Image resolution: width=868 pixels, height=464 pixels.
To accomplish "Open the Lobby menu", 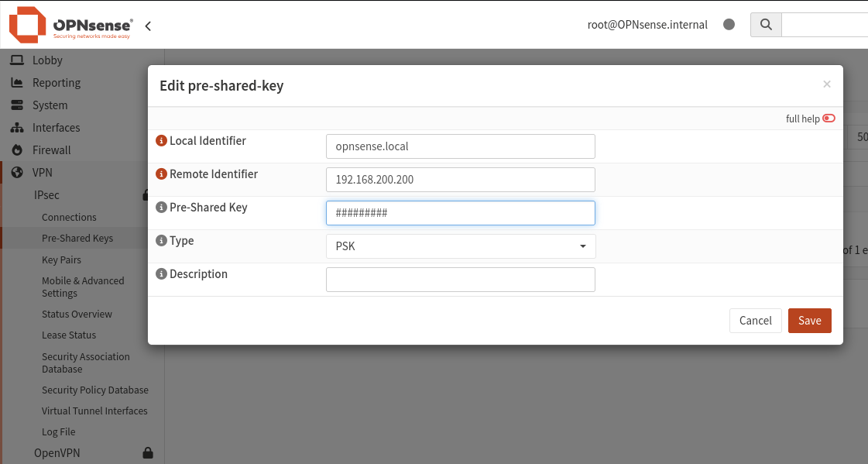I will pos(47,60).
